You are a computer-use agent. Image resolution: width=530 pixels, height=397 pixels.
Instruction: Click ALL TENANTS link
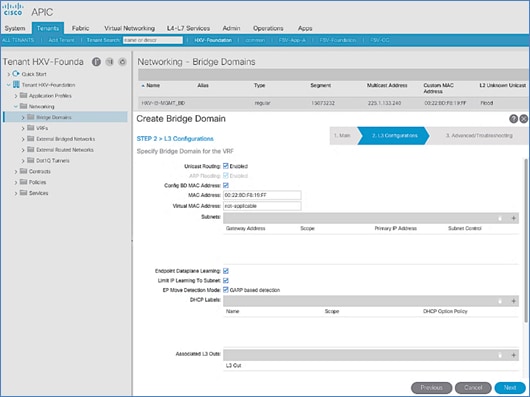click(18, 40)
